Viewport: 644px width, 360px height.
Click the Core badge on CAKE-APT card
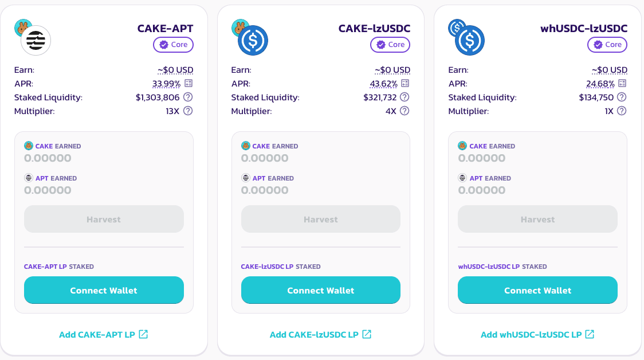(174, 45)
